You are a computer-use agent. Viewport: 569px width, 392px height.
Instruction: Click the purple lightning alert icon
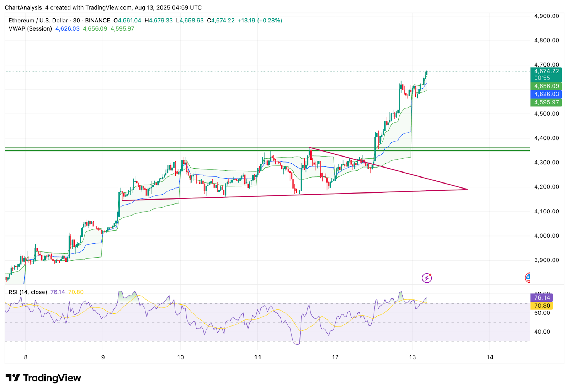click(426, 277)
